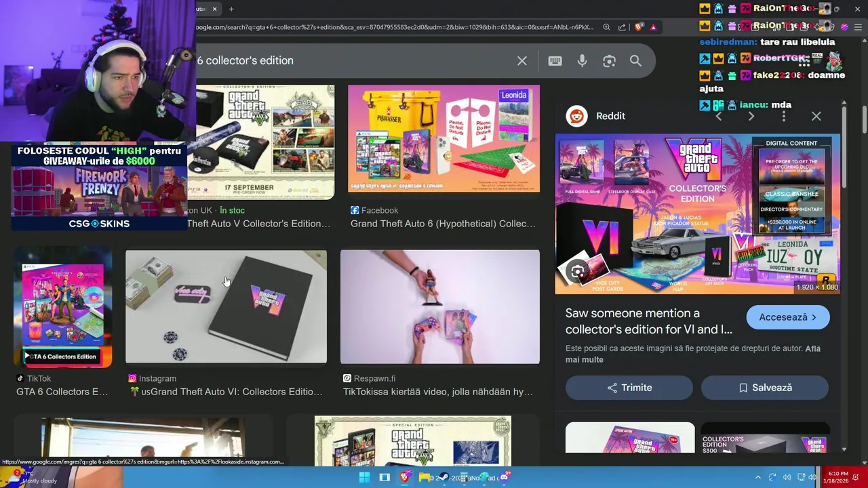Open File Explorer folder on the taskbar
The height and width of the screenshot is (488, 868).
(425, 477)
